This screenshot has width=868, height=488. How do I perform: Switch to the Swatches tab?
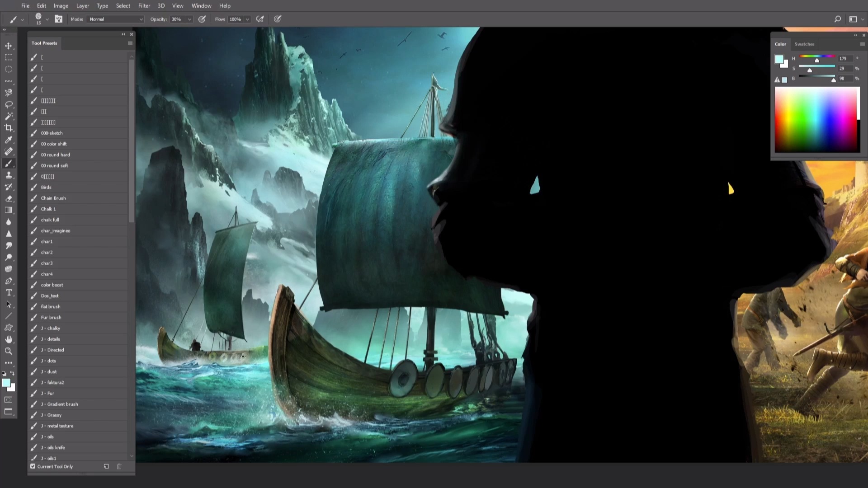pyautogui.click(x=804, y=44)
